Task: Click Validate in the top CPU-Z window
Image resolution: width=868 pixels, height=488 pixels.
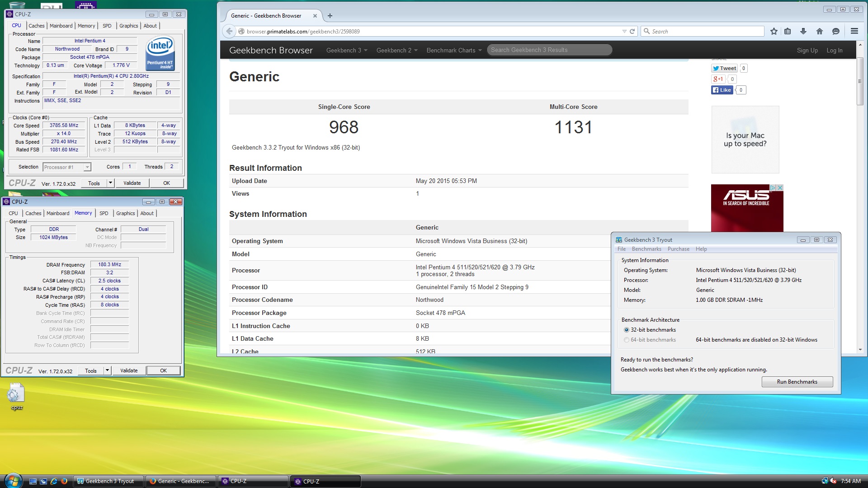Action: tap(132, 183)
